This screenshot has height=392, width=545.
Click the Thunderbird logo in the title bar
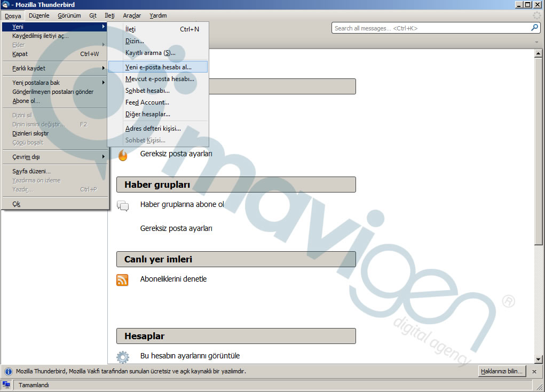tap(5, 4)
